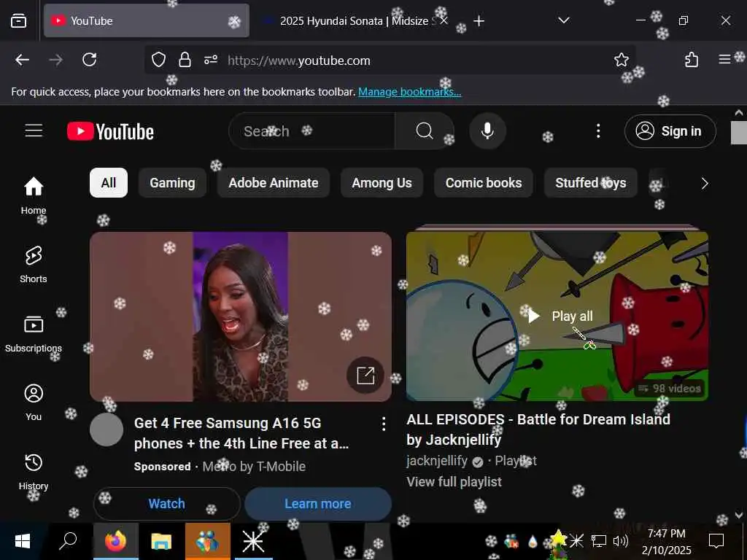The image size is (747, 560).
Task: Open the snowflake app in the taskbar
Action: [x=253, y=541]
